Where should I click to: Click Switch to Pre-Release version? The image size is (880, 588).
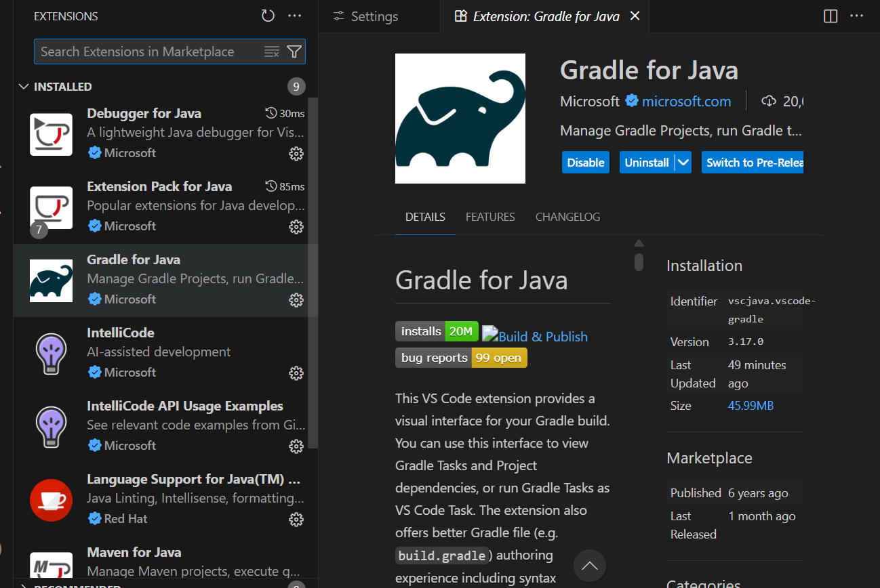coord(753,162)
